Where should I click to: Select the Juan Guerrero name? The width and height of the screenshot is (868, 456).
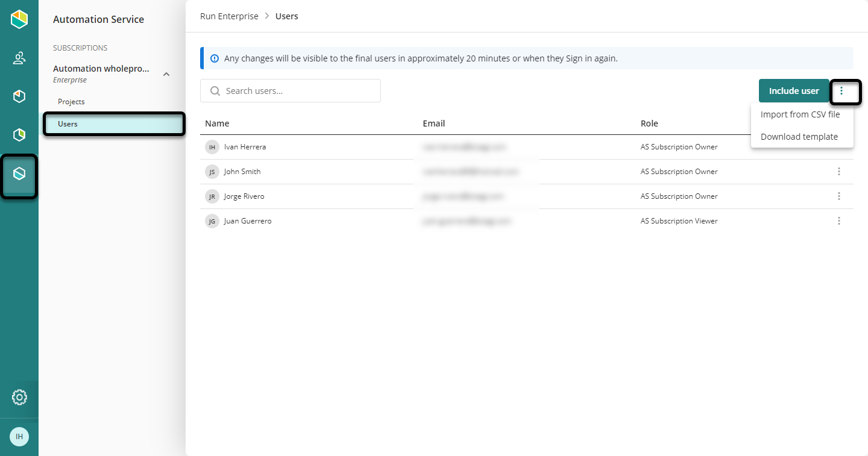click(x=248, y=221)
